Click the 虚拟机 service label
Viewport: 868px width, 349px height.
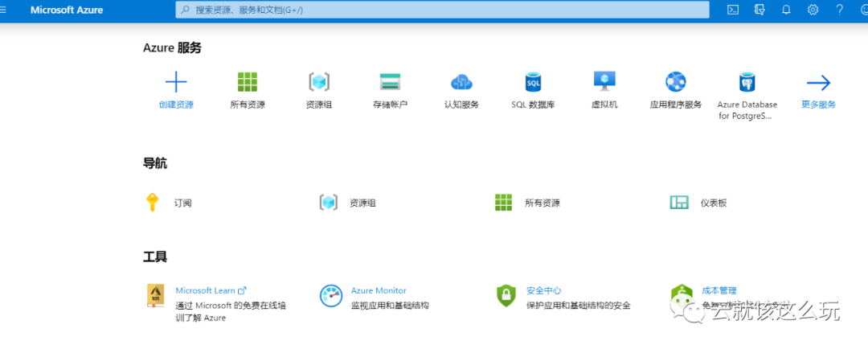pos(604,105)
